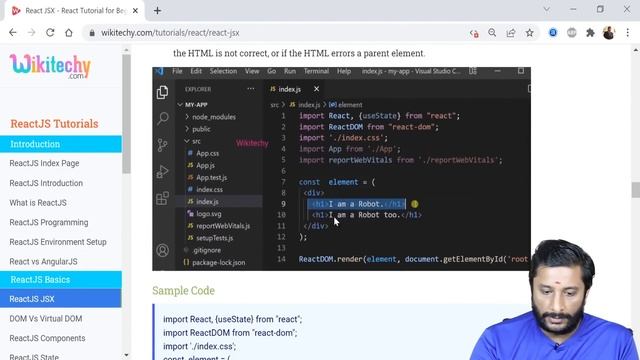Open the tab search chevron
This screenshot has height=360, width=640.
pos(547,9)
